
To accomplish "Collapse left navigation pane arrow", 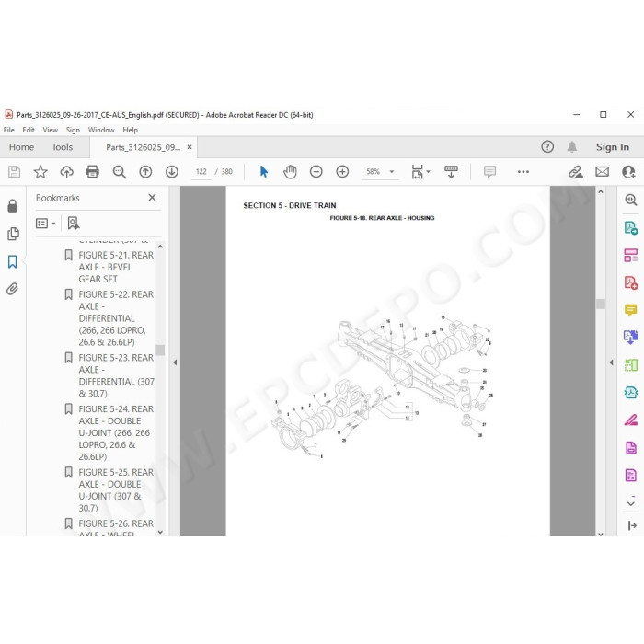I will [175, 362].
